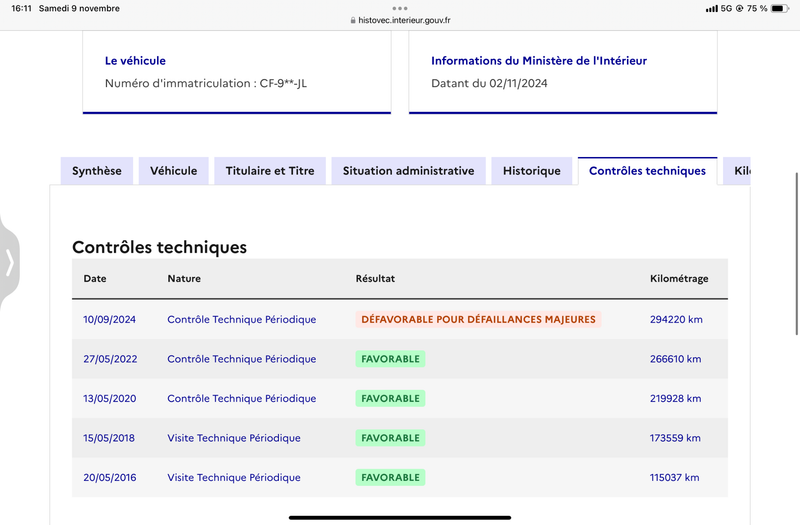This screenshot has height=525, width=800.
Task: Click Visite Technique Périodique for 15/05/2018
Action: [234, 438]
